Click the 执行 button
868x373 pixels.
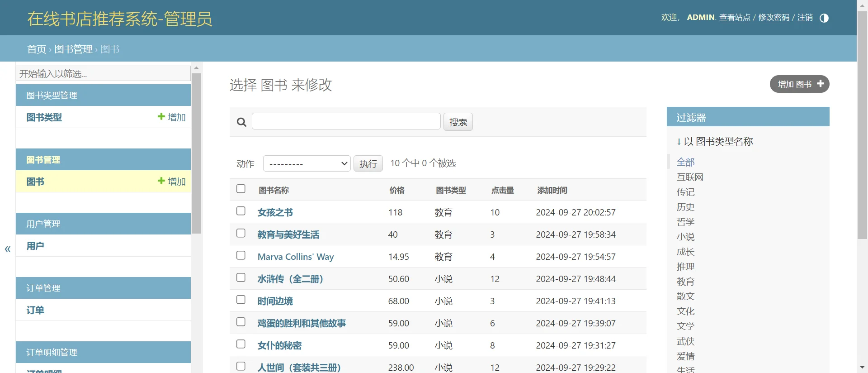(x=368, y=163)
